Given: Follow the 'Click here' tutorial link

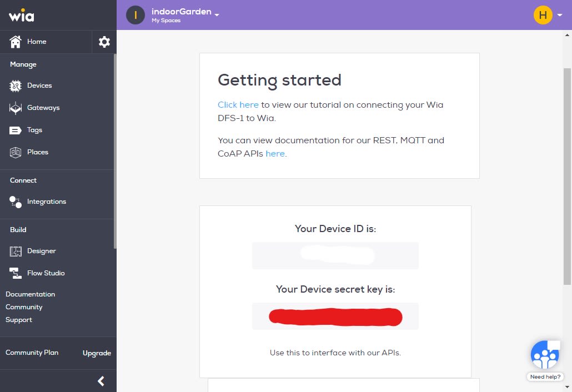Looking at the screenshot, I should 238,104.
